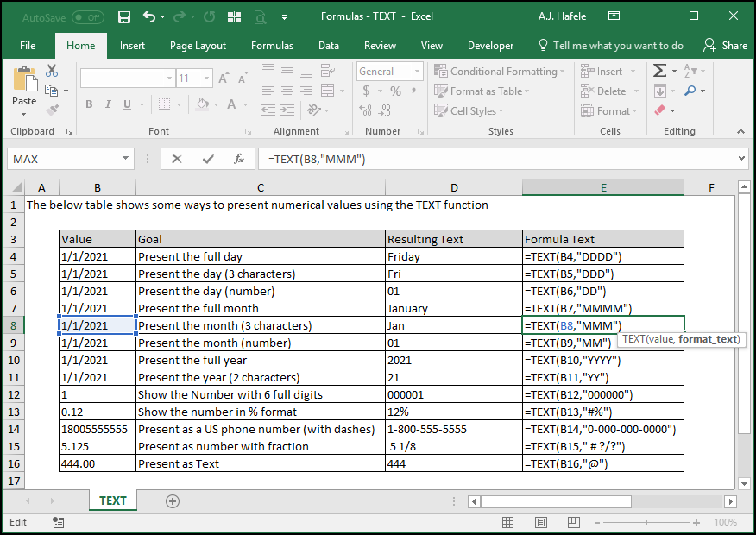This screenshot has width=756, height=535.
Task: Open the General number format dropdown
Action: [417, 72]
